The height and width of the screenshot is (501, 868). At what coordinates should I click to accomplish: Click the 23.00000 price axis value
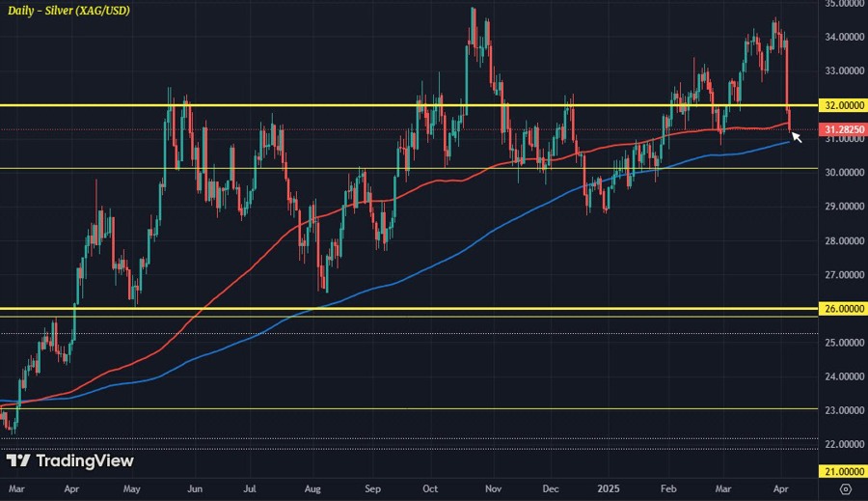844,410
